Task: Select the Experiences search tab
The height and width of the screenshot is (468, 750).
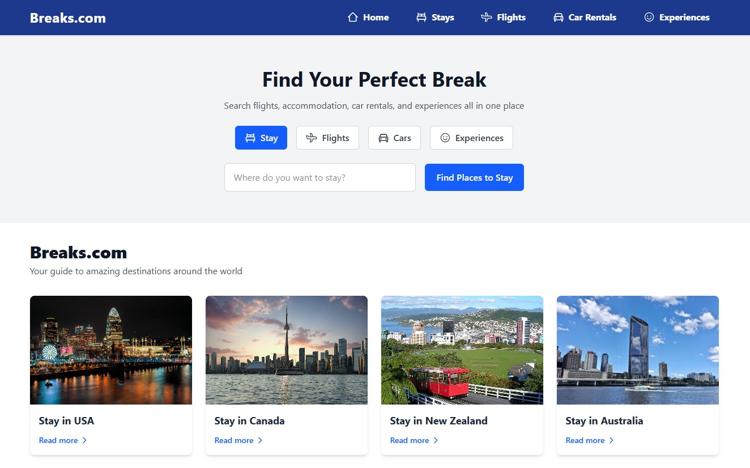Action: [471, 138]
